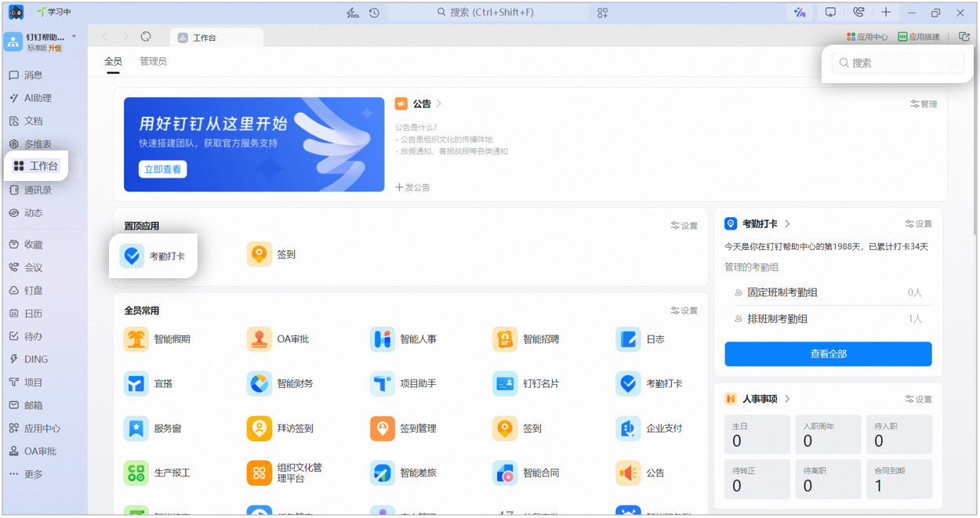The width and height of the screenshot is (980, 518).
Task: Open 设置 for 全员常用
Action: (684, 310)
